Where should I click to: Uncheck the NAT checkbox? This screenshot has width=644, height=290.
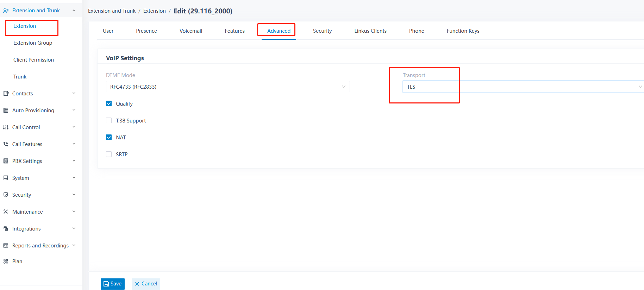[x=109, y=137]
